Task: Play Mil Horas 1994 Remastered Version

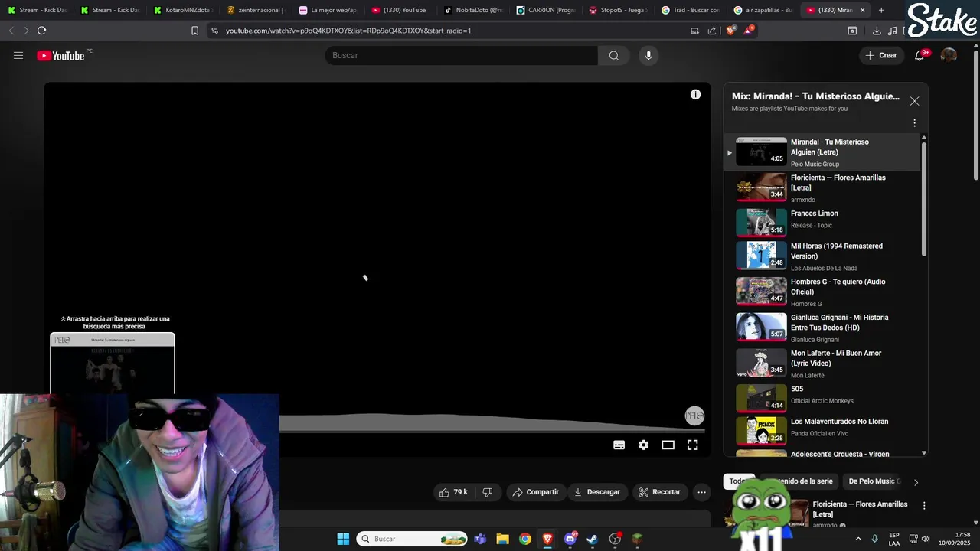Action: click(x=822, y=256)
